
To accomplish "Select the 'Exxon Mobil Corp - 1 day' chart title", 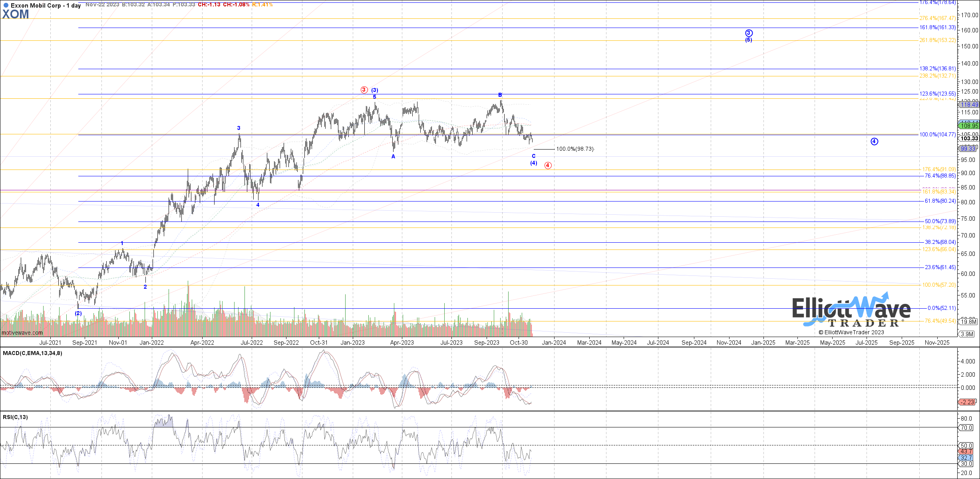I will 46,6.
